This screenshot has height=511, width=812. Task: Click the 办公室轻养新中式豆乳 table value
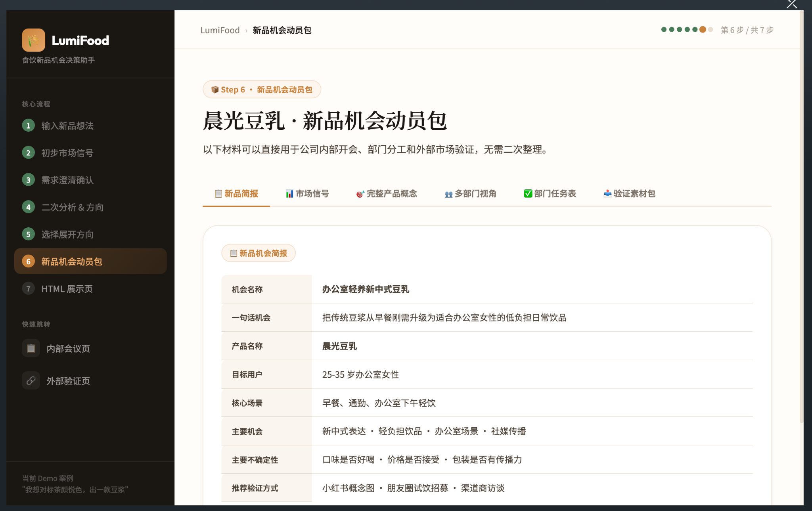coord(366,289)
